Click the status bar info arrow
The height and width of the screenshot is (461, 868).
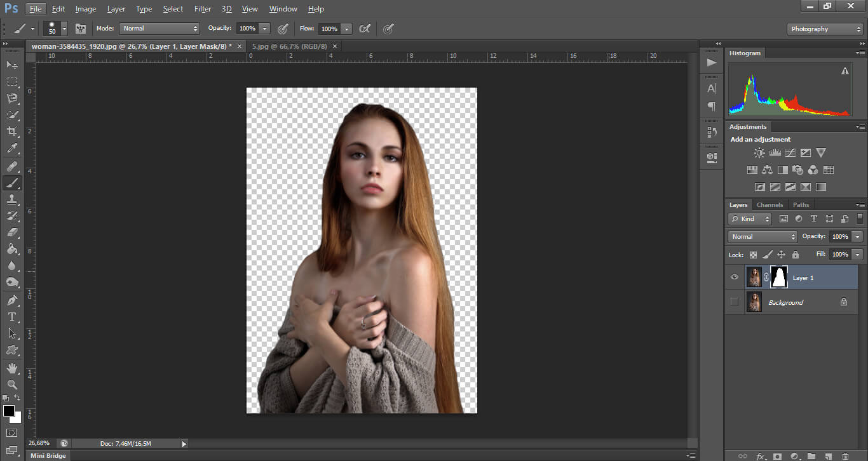184,443
